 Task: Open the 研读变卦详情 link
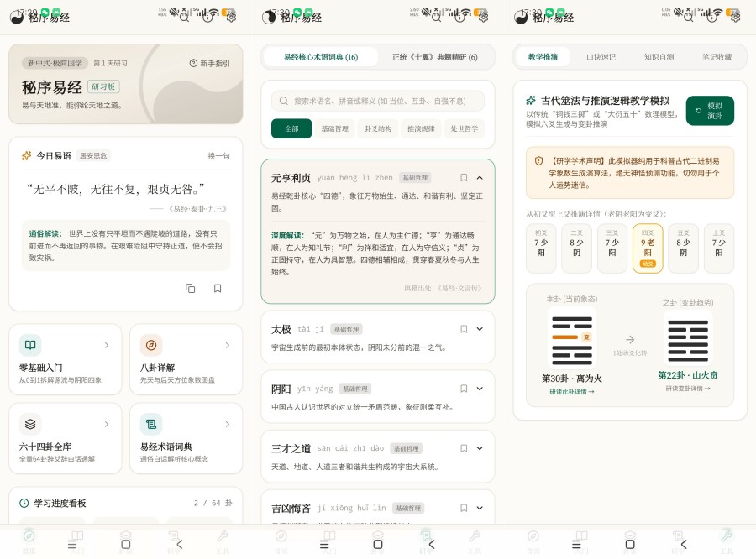pos(688,389)
